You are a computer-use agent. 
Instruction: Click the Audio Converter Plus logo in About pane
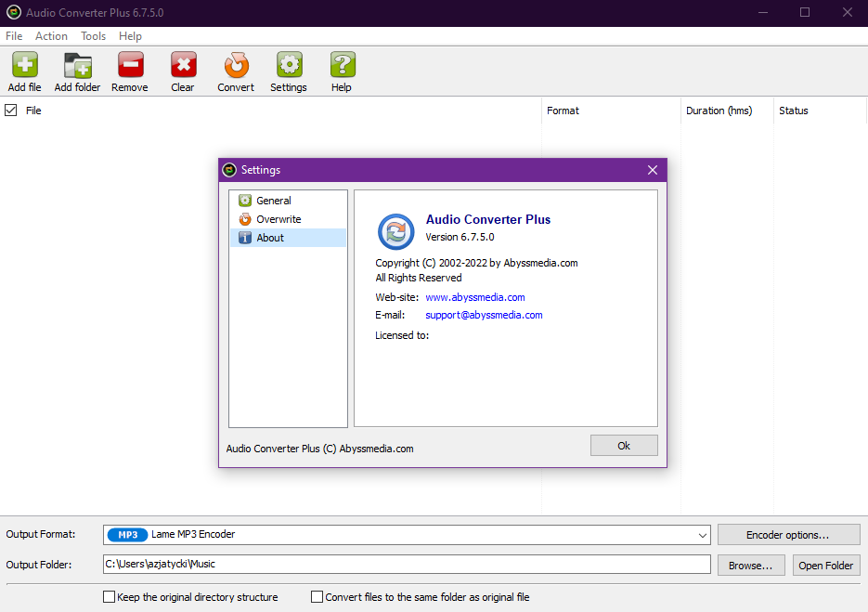(395, 231)
